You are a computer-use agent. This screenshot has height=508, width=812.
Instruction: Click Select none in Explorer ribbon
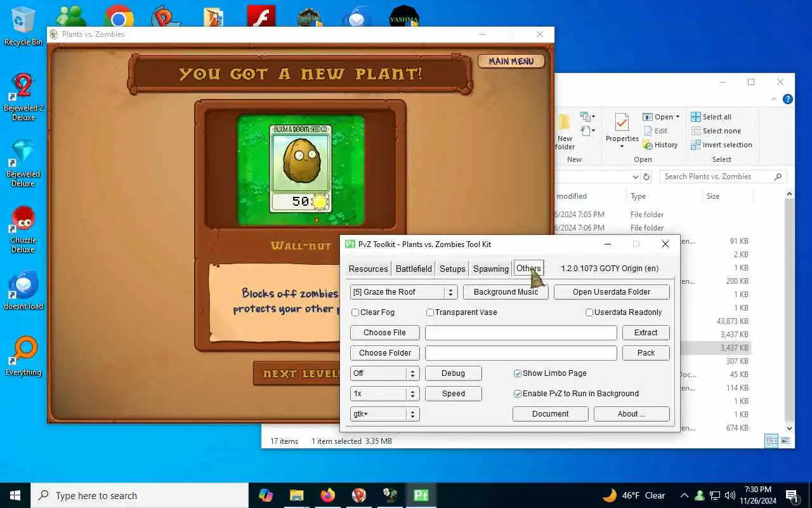[x=716, y=131]
